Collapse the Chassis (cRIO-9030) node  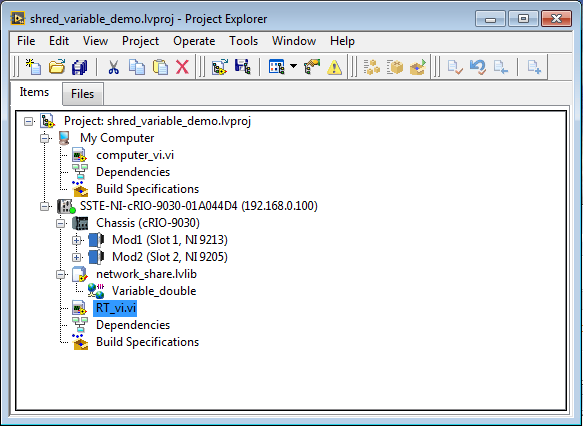point(60,224)
